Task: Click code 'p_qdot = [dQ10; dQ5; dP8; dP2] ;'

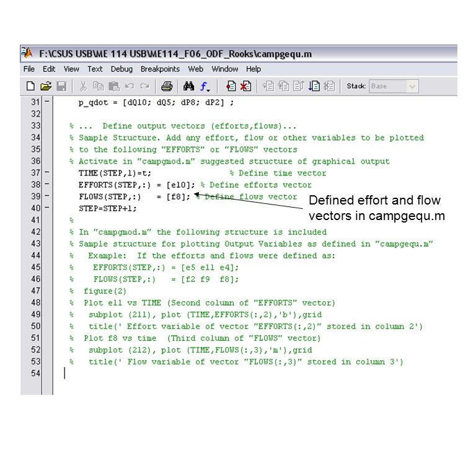Action: 156,103
